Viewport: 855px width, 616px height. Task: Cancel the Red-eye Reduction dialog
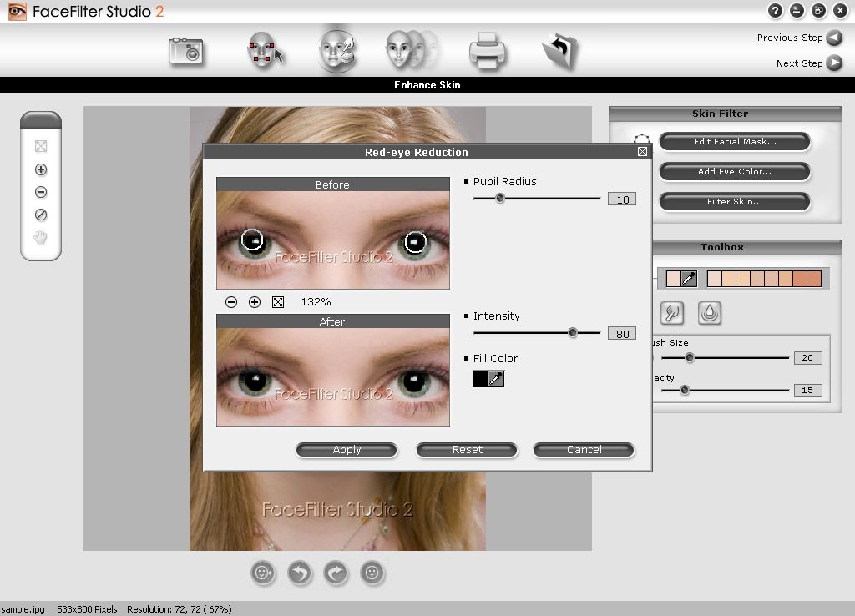coord(584,450)
